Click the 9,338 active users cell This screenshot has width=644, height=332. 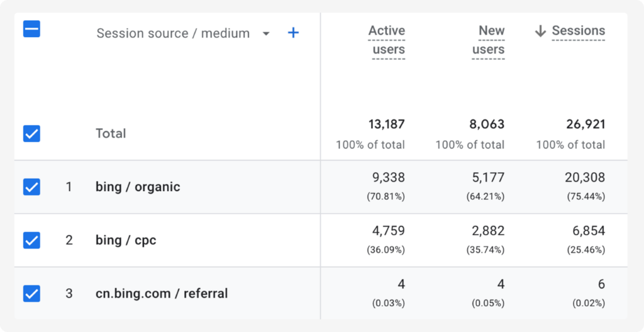tap(389, 177)
